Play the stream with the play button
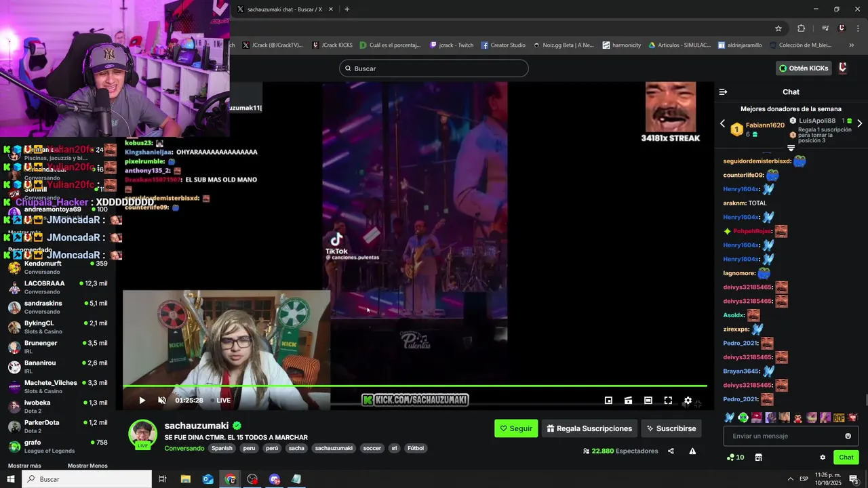 click(142, 401)
